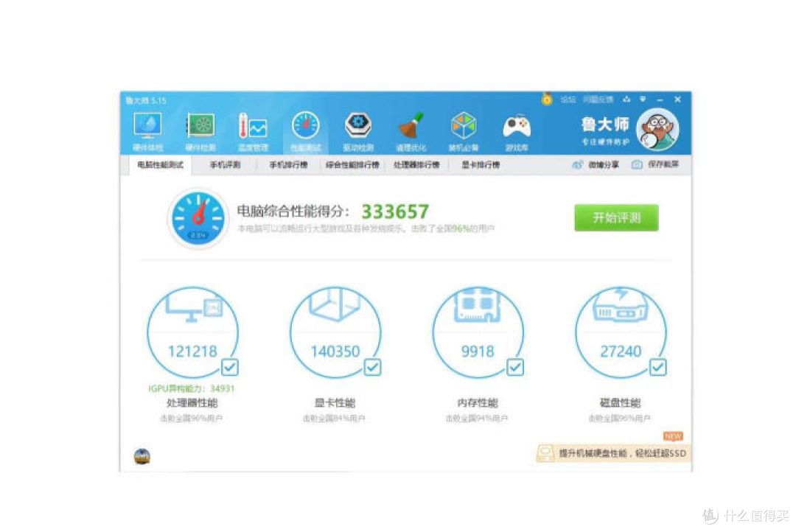Click the iGPU score text 34931

tap(223, 388)
